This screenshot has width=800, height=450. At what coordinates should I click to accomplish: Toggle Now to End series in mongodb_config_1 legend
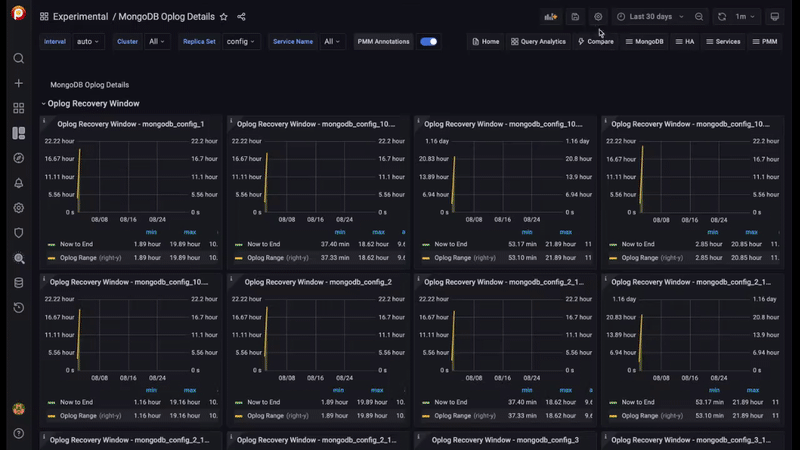click(75, 244)
